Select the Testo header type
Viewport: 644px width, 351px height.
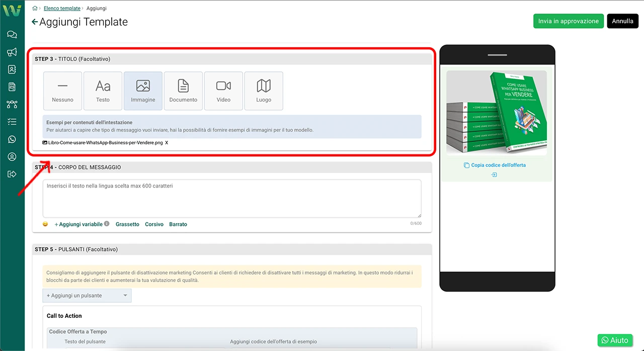pyautogui.click(x=103, y=91)
